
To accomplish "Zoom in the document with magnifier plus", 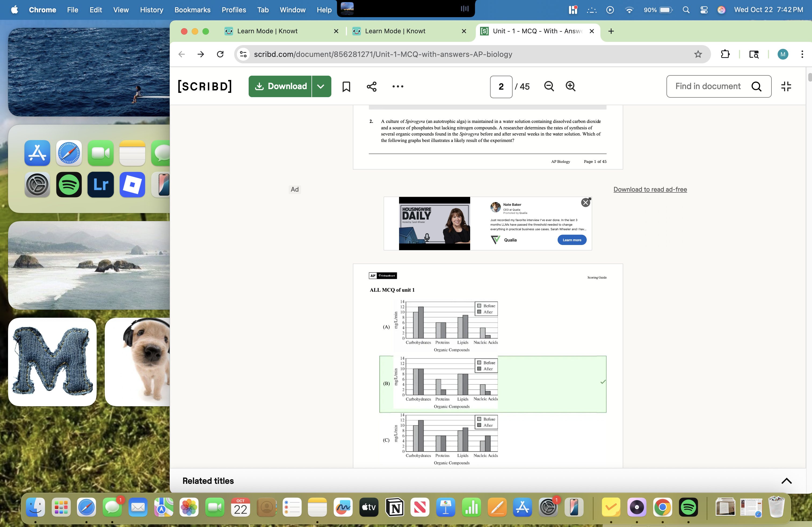I will [570, 87].
